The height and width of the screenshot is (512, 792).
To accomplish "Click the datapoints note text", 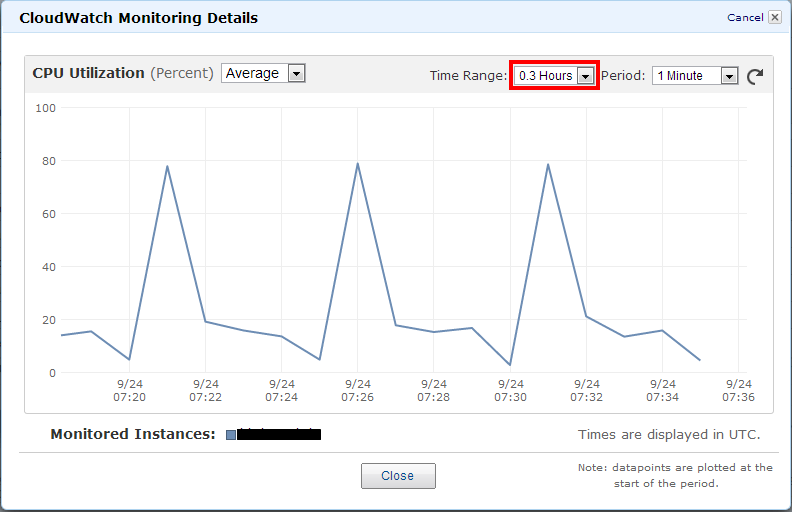I will pyautogui.click(x=675, y=476).
